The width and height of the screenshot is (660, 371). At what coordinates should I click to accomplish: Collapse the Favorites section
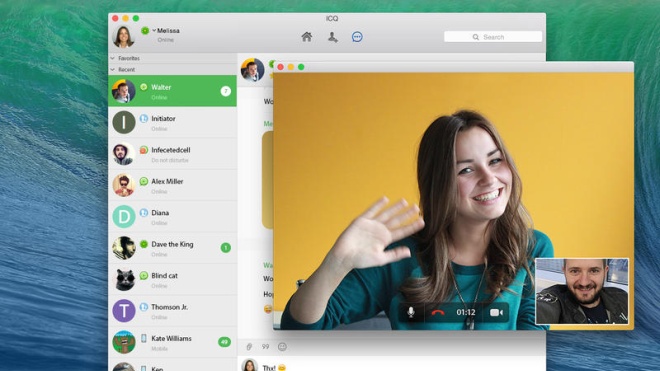pos(113,58)
